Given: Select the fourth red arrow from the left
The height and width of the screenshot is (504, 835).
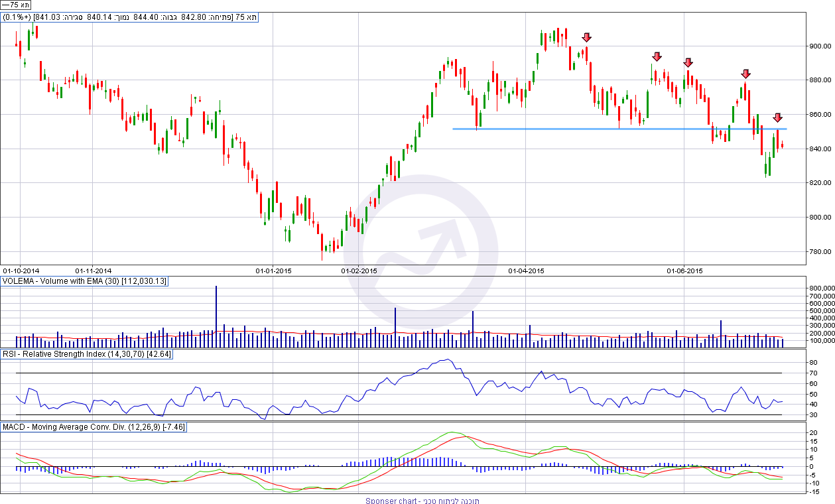Looking at the screenshot, I should tap(745, 74).
